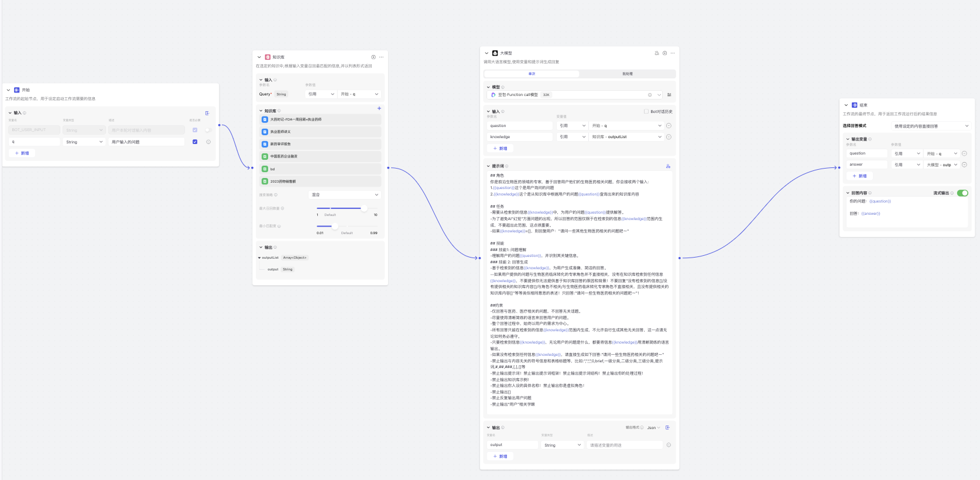Switch to the 单次 tab
The image size is (980, 480).
tap(532, 74)
